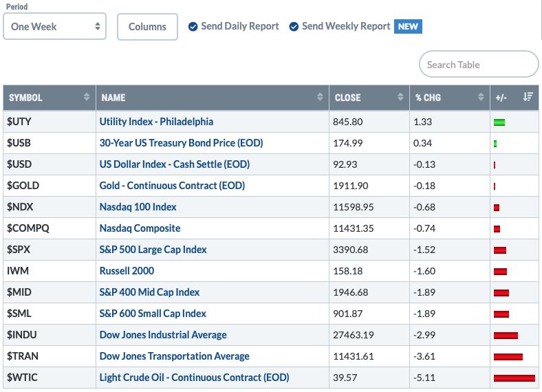Click the red change bar for $INDU
The width and height of the screenshot is (542, 392).
tap(506, 336)
